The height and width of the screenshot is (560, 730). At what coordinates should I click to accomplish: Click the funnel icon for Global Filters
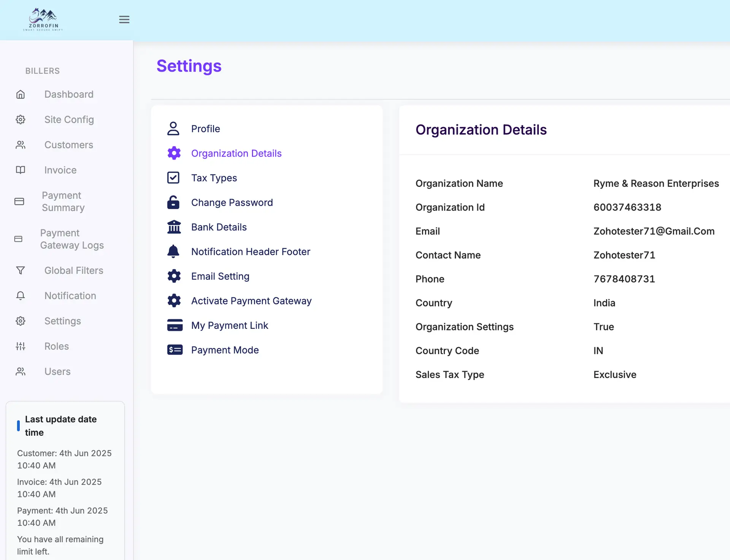21,270
